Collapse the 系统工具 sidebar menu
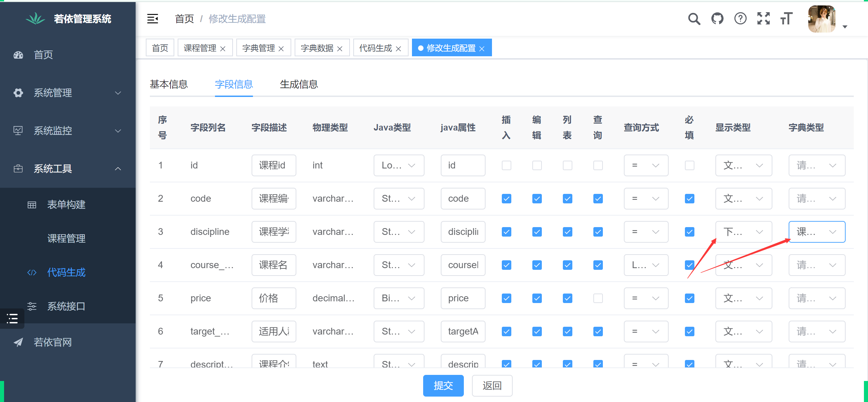This screenshot has height=402, width=868. pyautogui.click(x=67, y=168)
